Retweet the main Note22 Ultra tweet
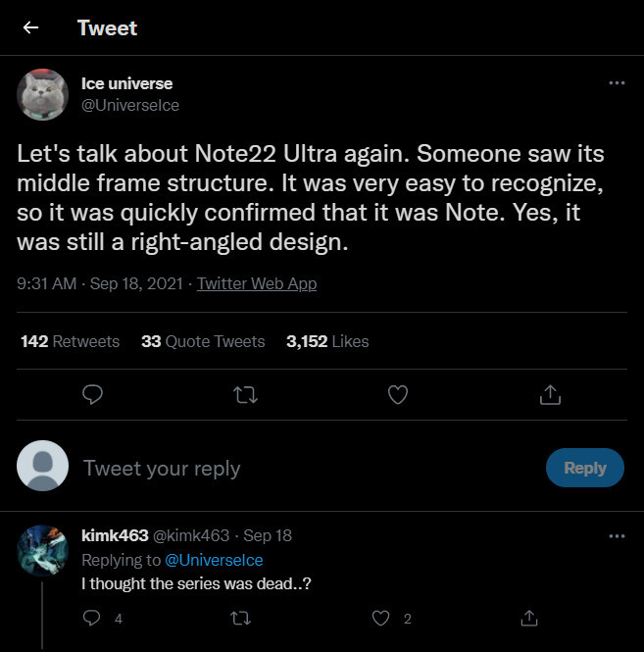Screen dimensions: 644x652 pyautogui.click(x=245, y=395)
